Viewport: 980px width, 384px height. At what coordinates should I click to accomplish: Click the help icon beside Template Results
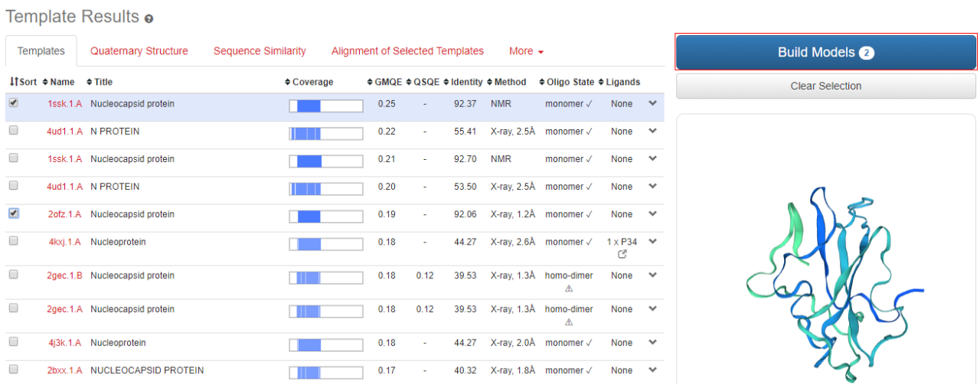click(149, 18)
